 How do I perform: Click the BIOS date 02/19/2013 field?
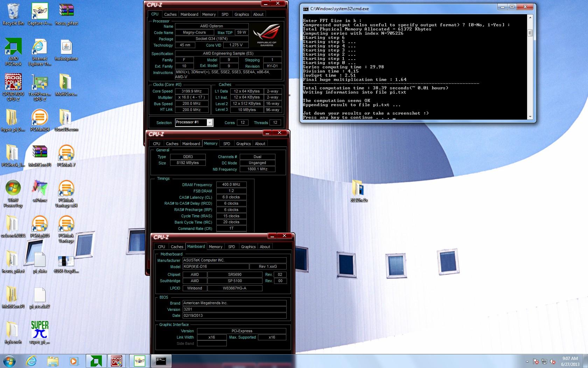tap(234, 315)
